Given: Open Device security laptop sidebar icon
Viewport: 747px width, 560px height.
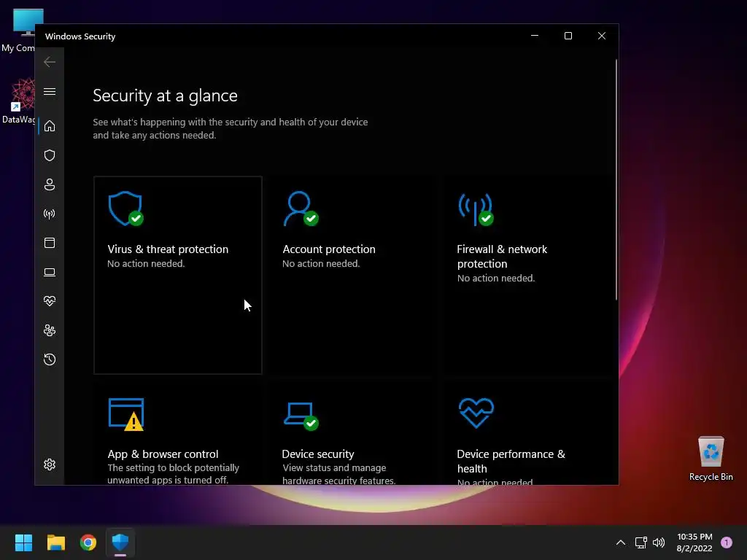Looking at the screenshot, I should point(50,272).
